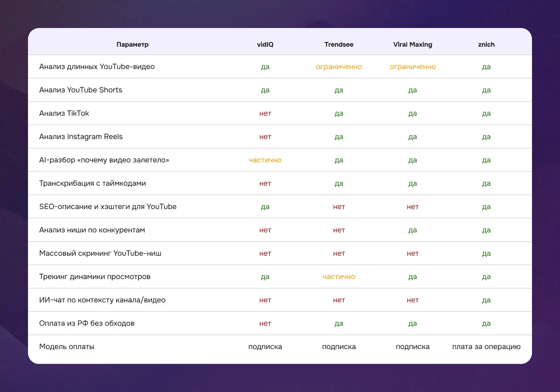Click the Оплата из РФ без обходов label
This screenshot has height=392, width=560.
pyautogui.click(x=87, y=323)
